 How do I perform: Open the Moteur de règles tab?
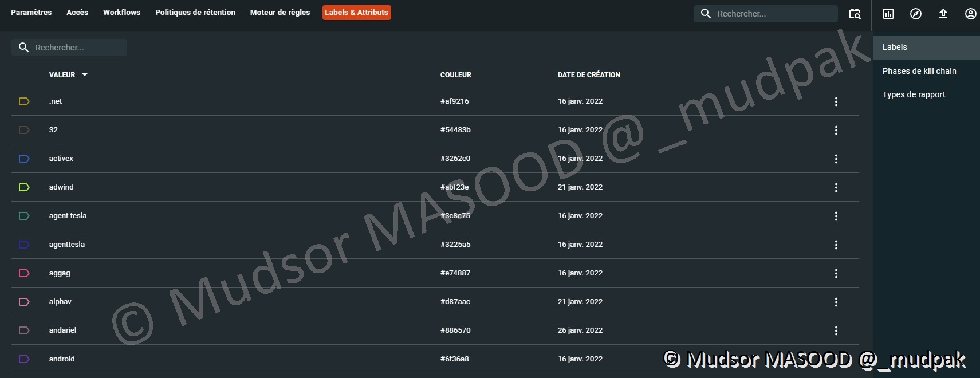click(280, 13)
